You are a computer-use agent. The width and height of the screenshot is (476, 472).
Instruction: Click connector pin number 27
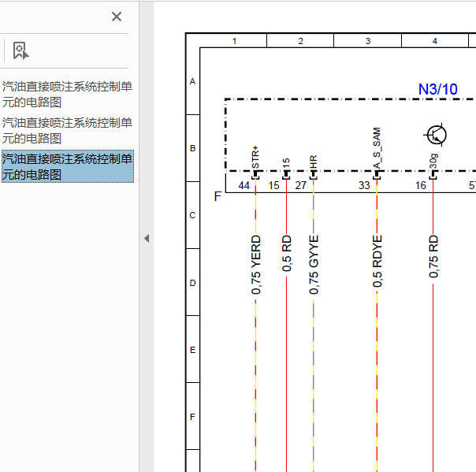click(301, 185)
